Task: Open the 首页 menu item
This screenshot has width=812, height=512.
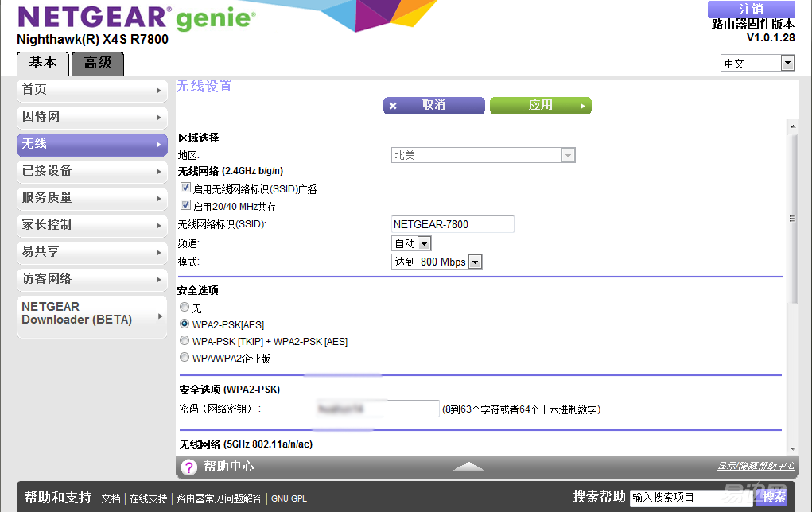Action: (x=92, y=90)
